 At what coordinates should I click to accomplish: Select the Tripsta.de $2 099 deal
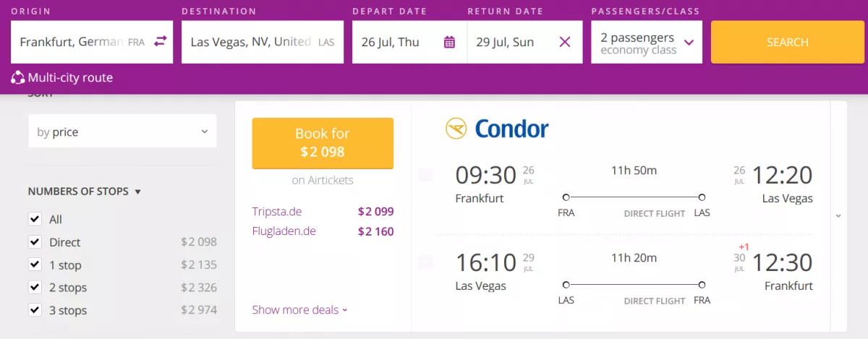click(323, 212)
